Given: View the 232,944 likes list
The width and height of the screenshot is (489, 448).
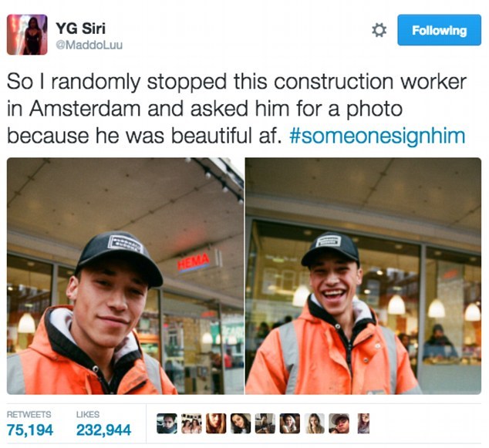Looking at the screenshot, I should [x=103, y=424].
